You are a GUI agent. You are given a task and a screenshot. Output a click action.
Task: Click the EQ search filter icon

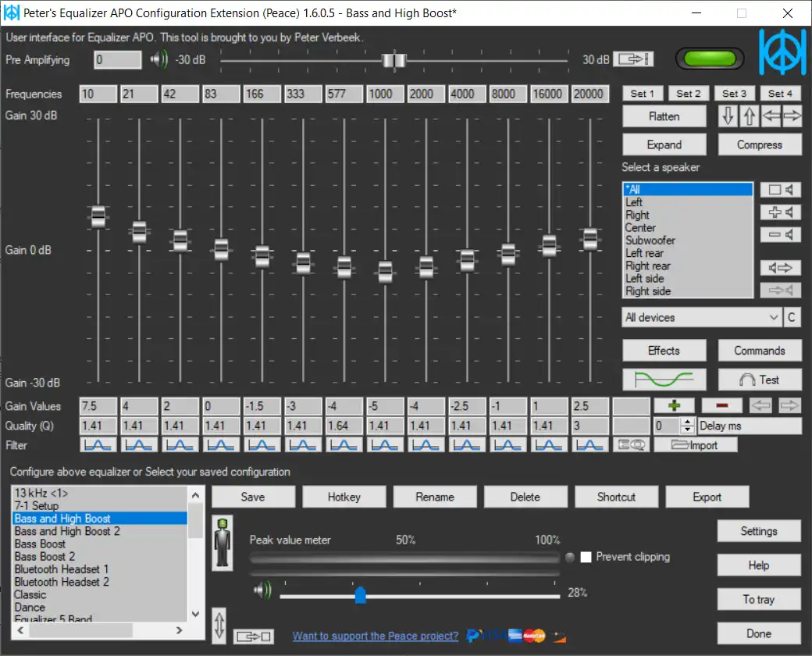click(x=631, y=445)
